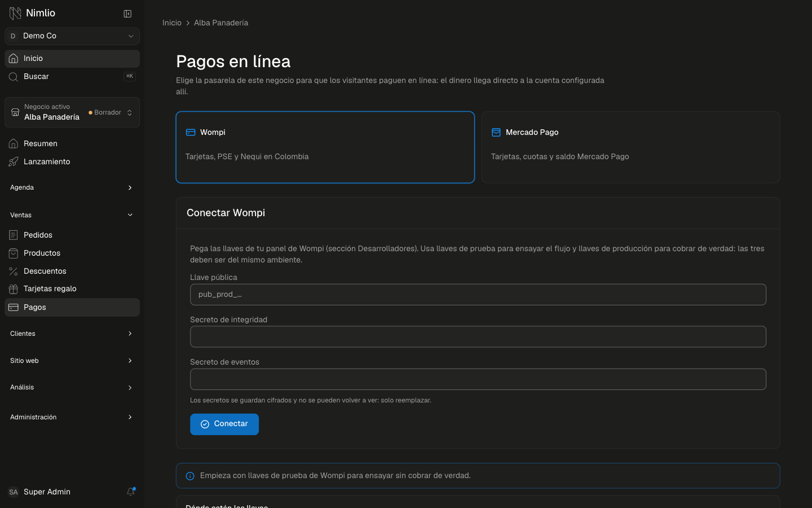
Task: Expand the Administración section
Action: click(x=72, y=417)
